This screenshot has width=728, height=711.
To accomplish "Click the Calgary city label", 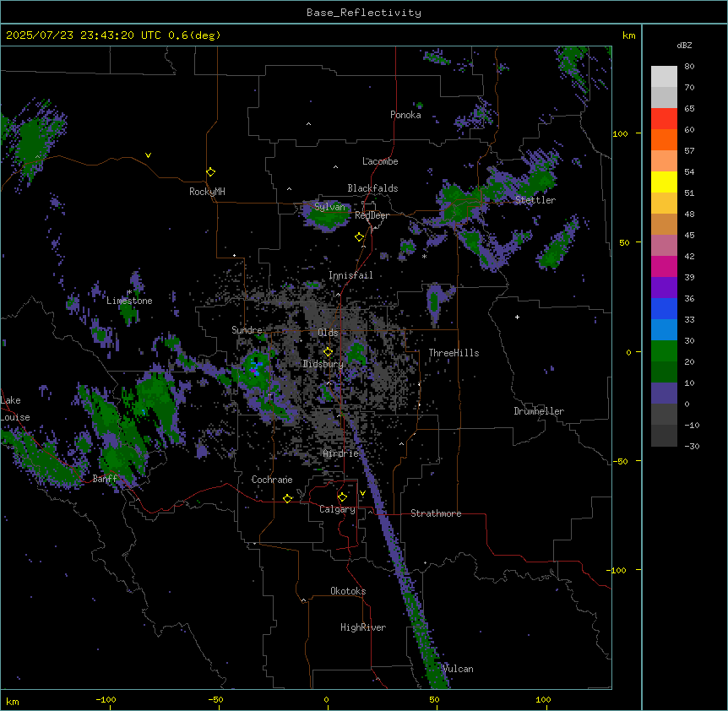I will tap(337, 509).
